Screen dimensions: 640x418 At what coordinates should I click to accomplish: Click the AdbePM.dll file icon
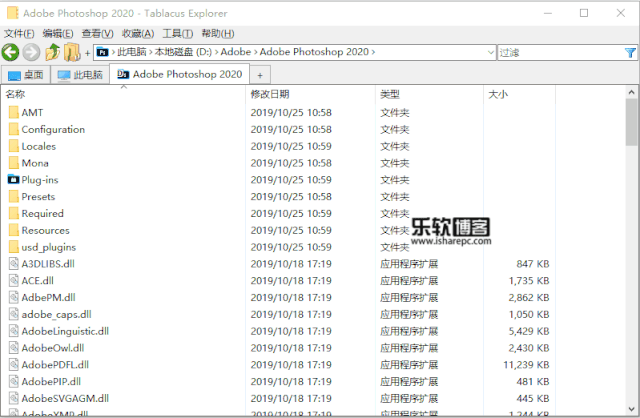click(x=14, y=297)
